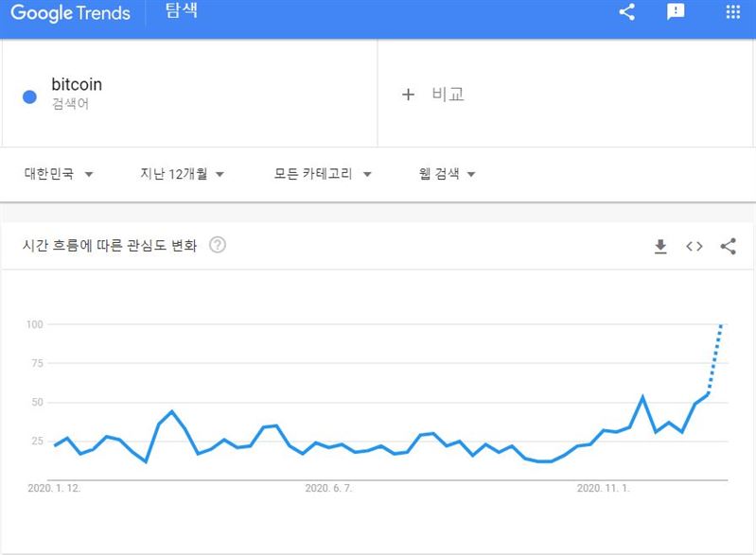Open the feedback icon in header
Screen dimensions: 756x555
[676, 11]
